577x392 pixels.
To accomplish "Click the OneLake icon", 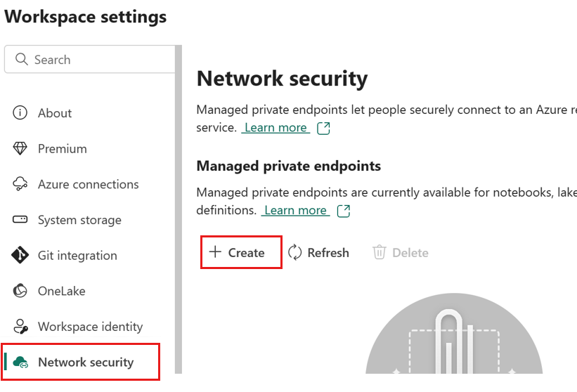I will pos(20,291).
